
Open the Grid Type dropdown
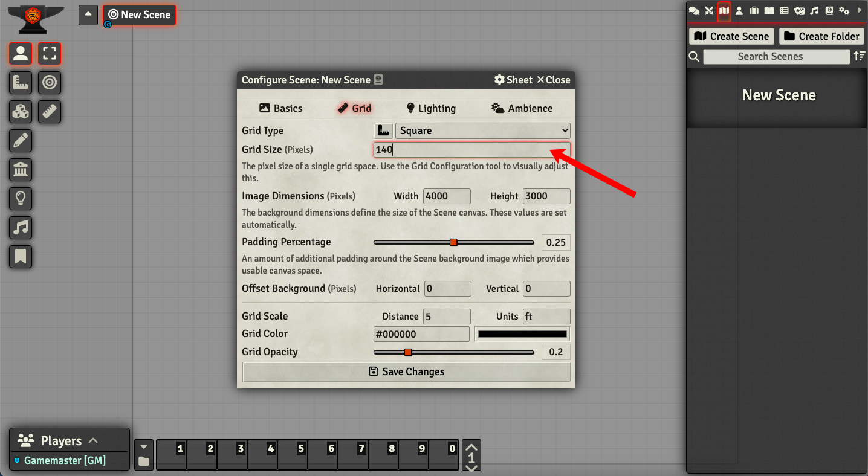[x=482, y=130]
